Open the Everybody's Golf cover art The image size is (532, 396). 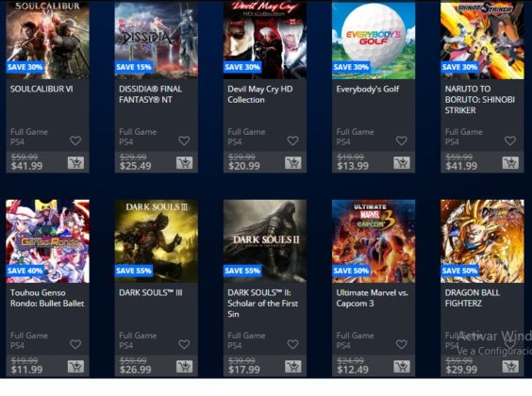tap(374, 40)
